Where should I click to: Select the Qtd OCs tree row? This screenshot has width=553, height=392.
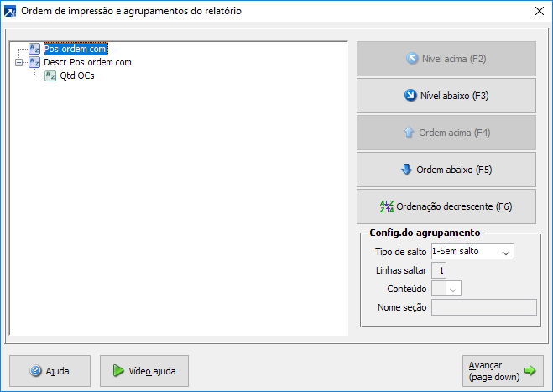coord(77,76)
